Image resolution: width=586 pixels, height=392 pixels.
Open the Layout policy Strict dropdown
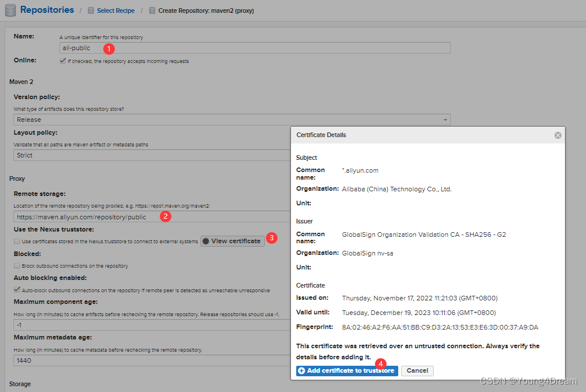tap(152, 155)
